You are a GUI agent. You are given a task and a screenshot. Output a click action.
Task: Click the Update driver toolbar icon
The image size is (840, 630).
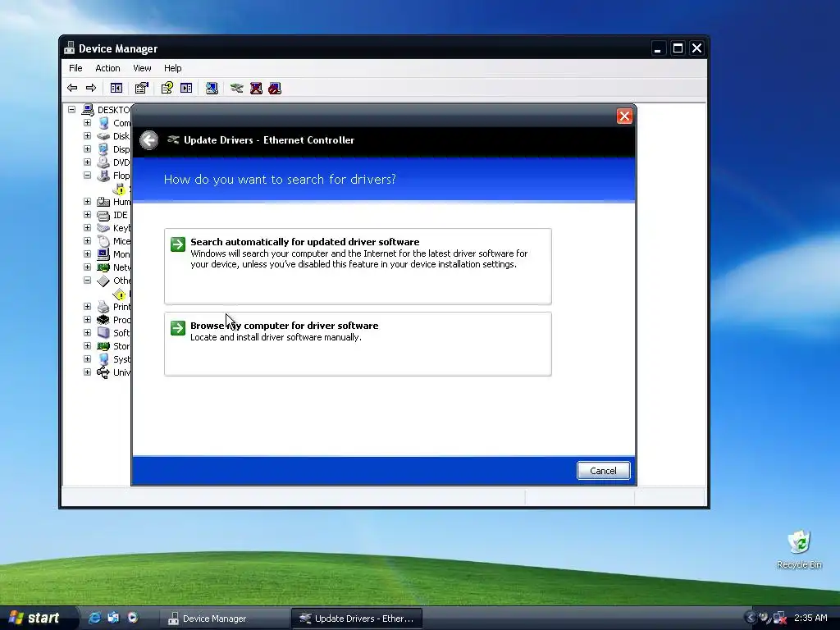(237, 88)
